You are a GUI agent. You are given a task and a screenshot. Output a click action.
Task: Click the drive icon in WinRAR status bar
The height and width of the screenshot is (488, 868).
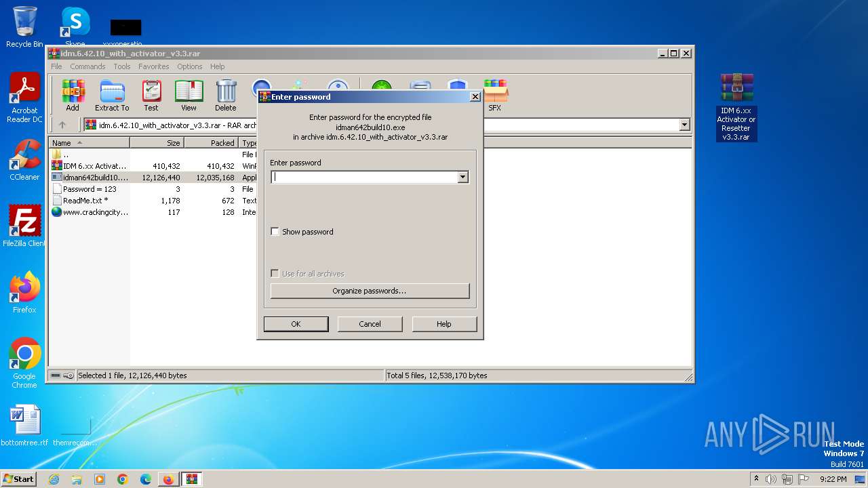pyautogui.click(x=56, y=375)
